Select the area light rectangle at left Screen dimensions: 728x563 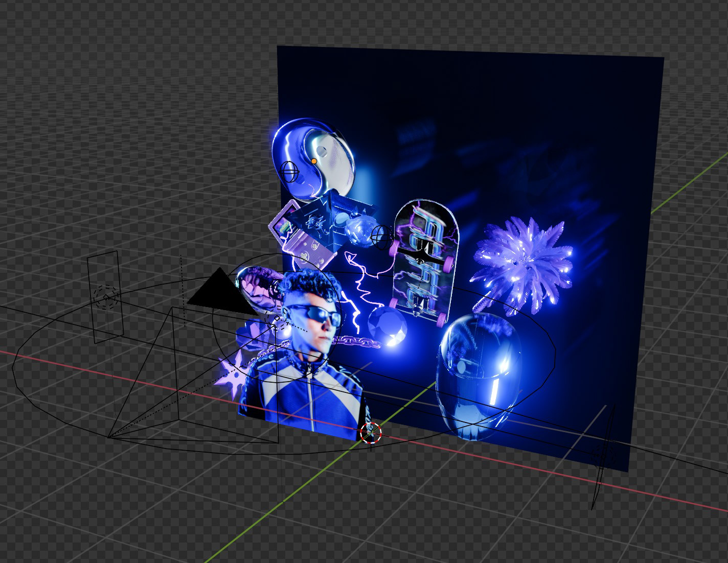(x=106, y=297)
